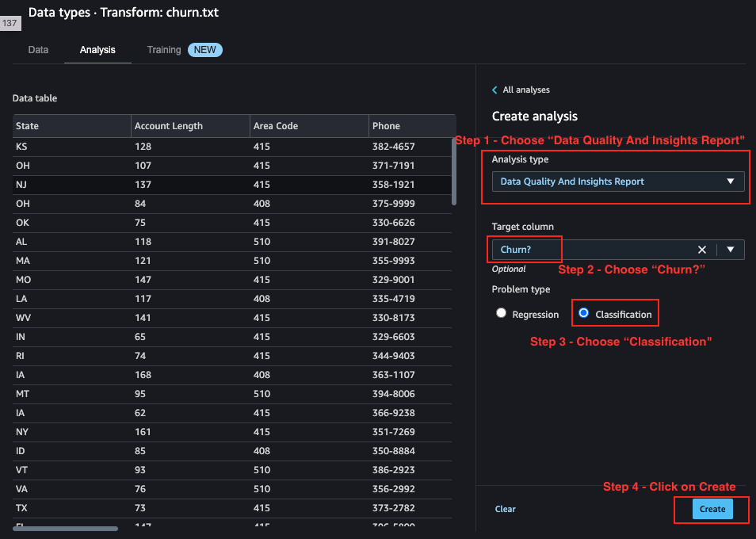Viewport: 756px width, 539px height.
Task: Select the Classification radio button
Action: (583, 313)
